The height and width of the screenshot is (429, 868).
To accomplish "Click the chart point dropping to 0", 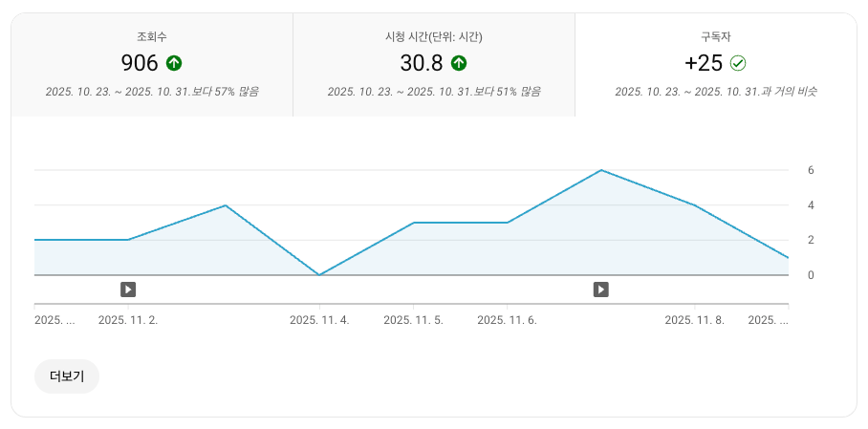I will (319, 275).
